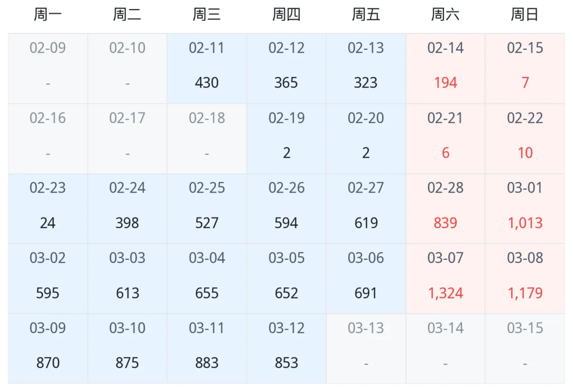Image resolution: width=573 pixels, height=392 pixels.
Task: Click the 02-22 cell with value 10
Action: [525, 139]
